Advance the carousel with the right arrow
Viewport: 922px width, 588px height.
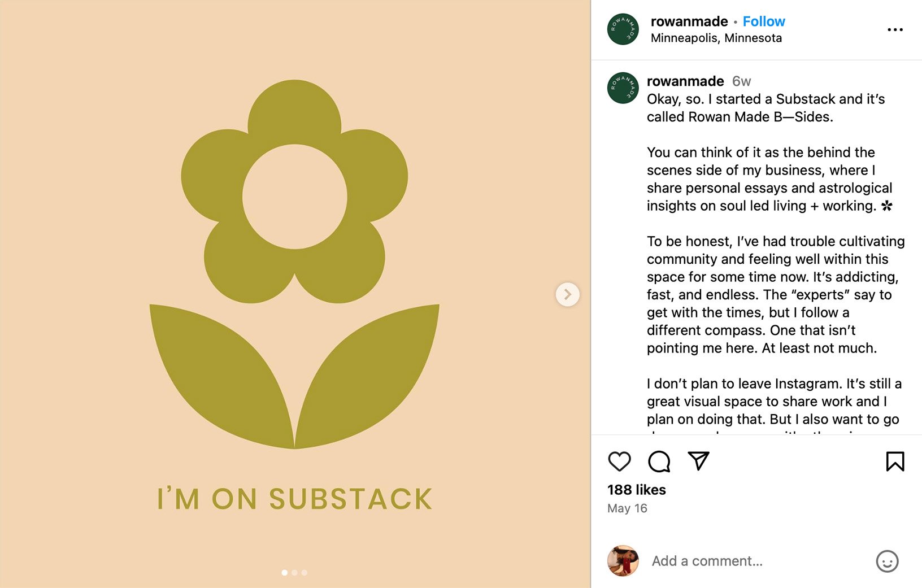(x=567, y=294)
